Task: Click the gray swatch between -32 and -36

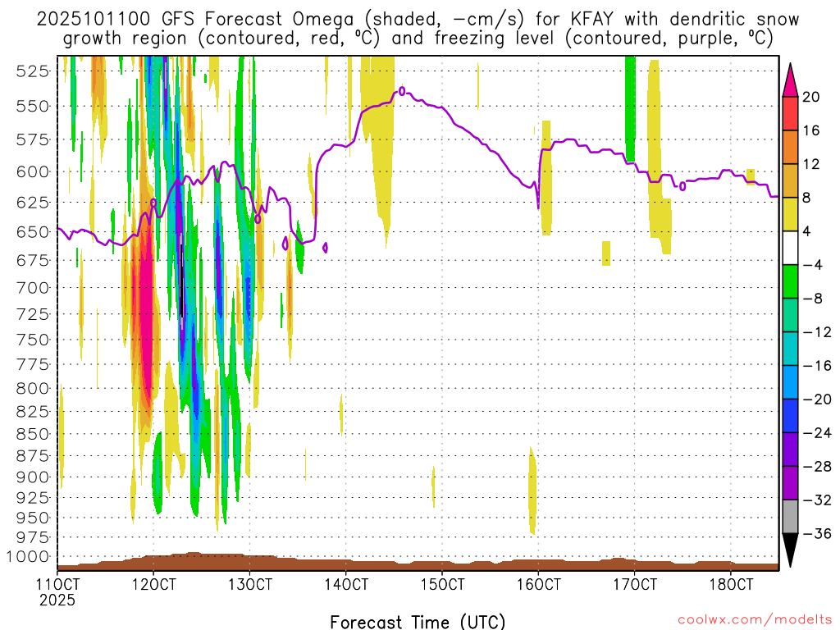Action: click(790, 517)
